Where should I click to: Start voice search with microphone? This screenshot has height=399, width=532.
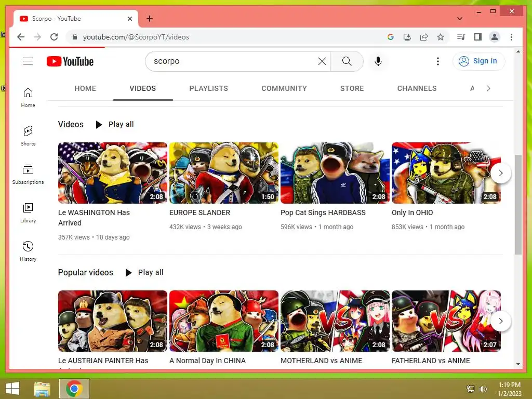click(378, 61)
